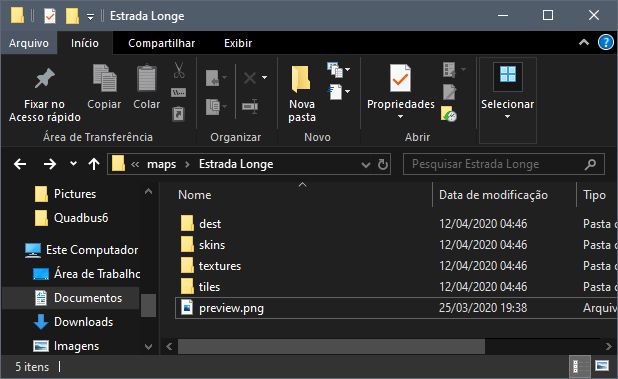618x379 pixels.
Task: Open the Selecionar dropdown arrow
Action: (x=507, y=117)
